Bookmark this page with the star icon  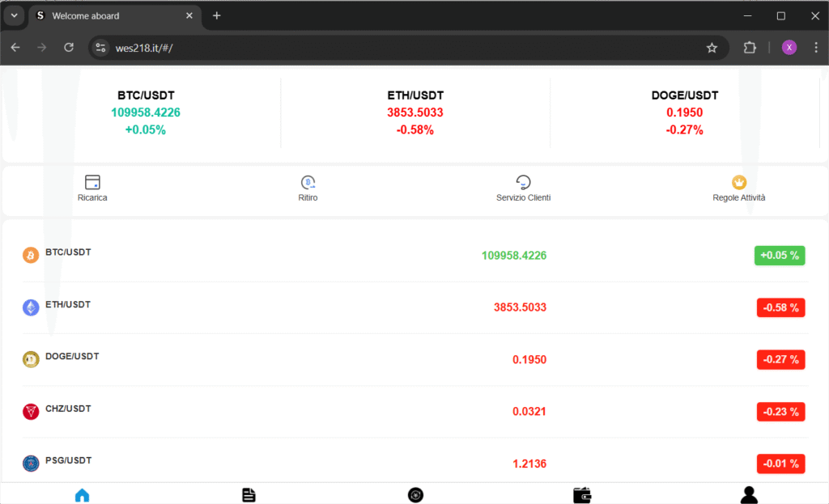coord(712,48)
